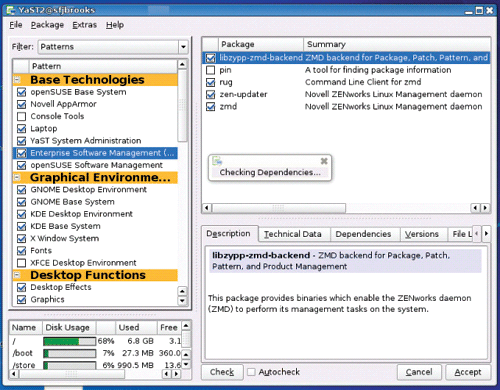The height and width of the screenshot is (390, 500).
Task: Toggle Desktop Effects checkbox
Action: [21, 287]
